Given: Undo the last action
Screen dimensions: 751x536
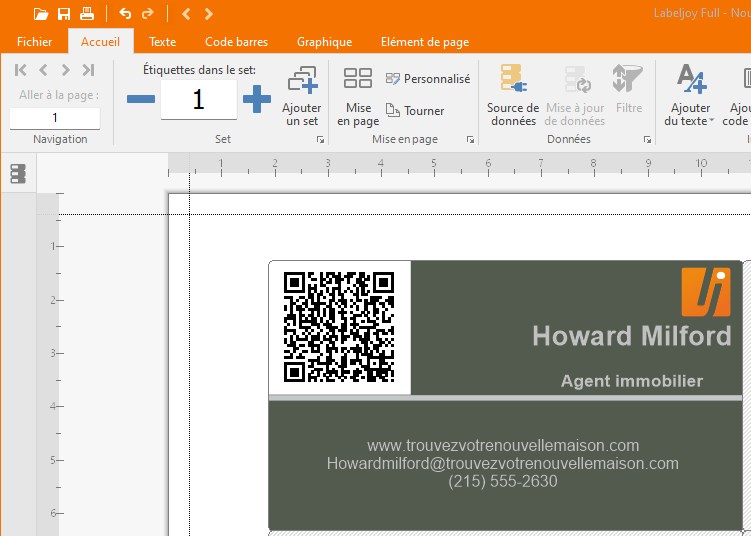Looking at the screenshot, I should [125, 14].
